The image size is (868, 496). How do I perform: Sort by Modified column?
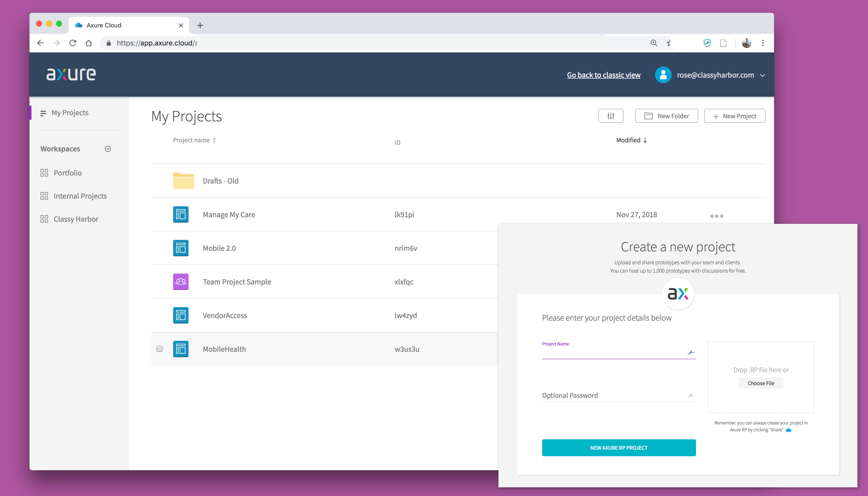point(631,140)
